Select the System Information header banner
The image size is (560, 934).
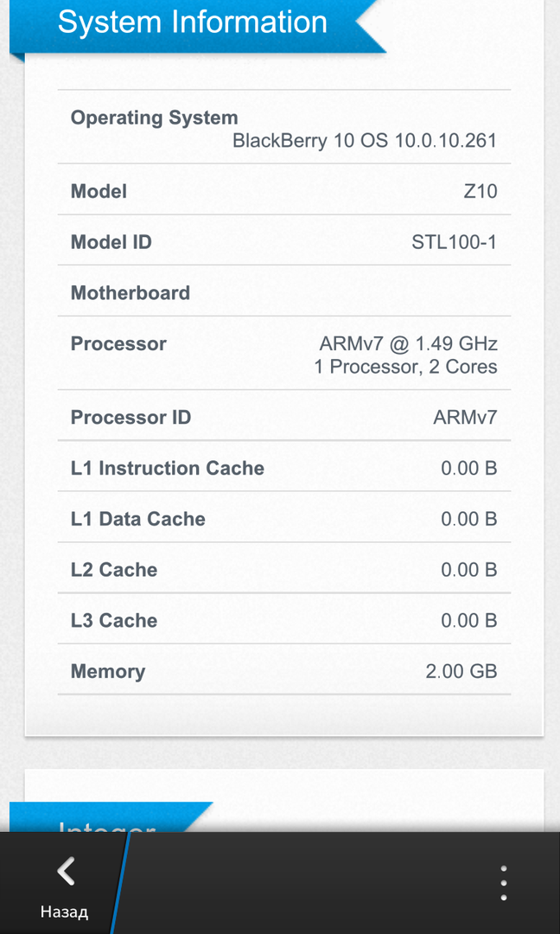click(x=192, y=22)
